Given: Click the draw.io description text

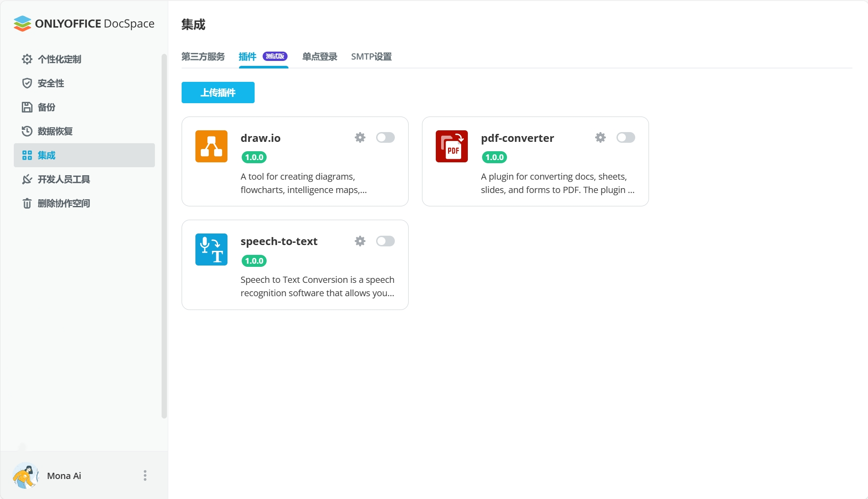Looking at the screenshot, I should (x=304, y=183).
